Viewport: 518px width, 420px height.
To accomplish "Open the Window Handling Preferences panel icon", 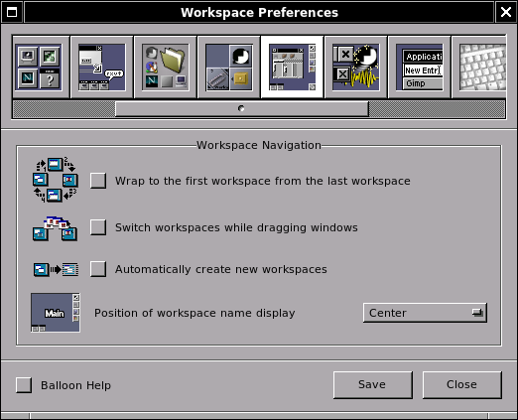I will (x=102, y=68).
